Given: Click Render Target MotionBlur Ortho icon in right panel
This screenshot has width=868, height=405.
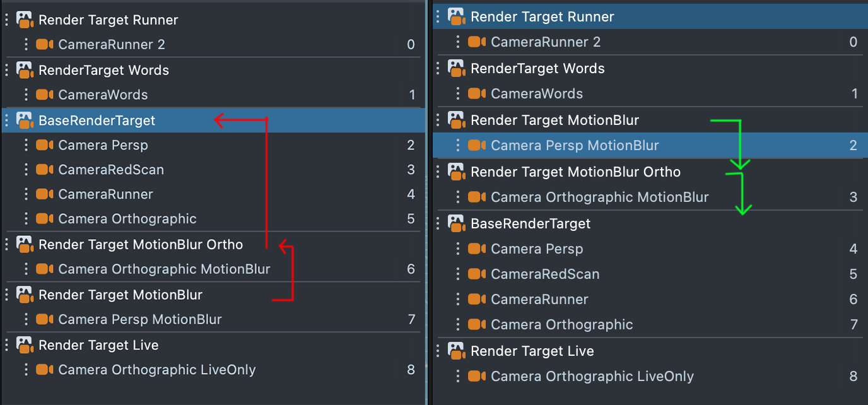Looking at the screenshot, I should 457,172.
